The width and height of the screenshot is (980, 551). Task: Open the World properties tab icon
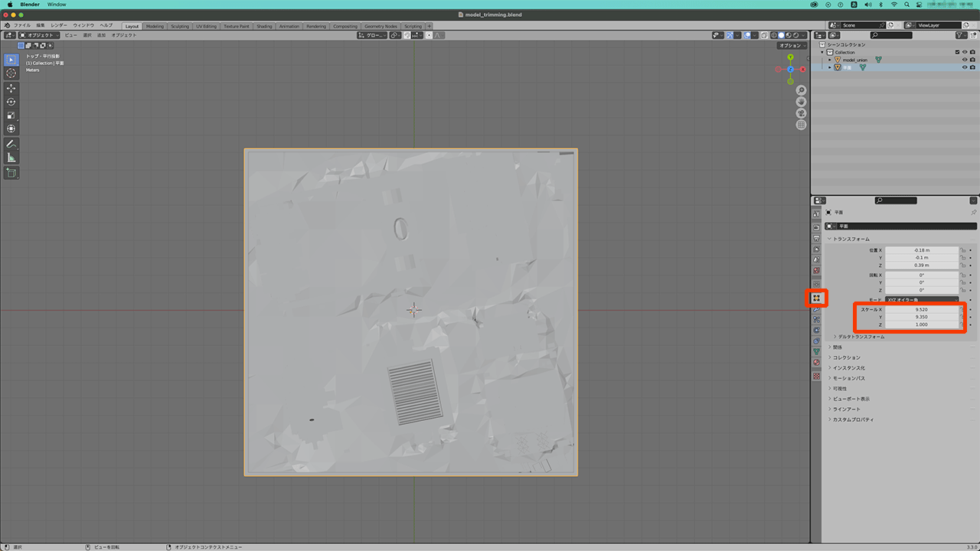click(x=816, y=270)
